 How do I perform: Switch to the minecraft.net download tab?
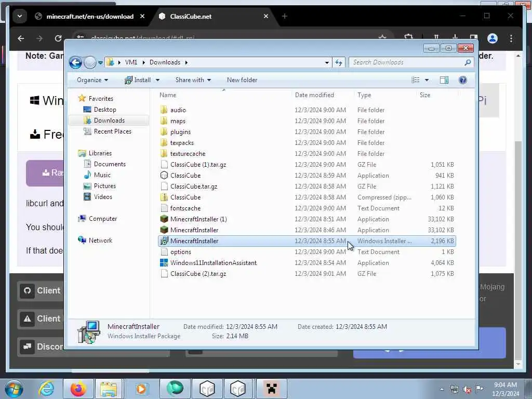click(90, 16)
